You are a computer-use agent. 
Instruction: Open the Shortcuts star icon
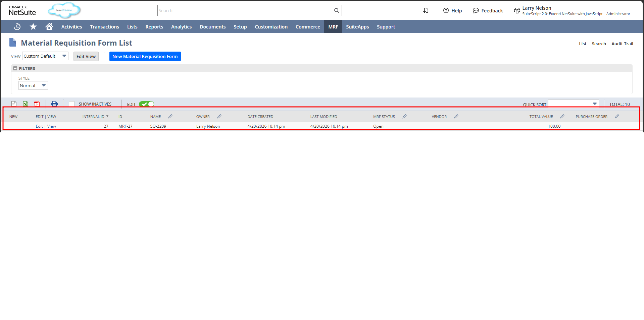(33, 26)
